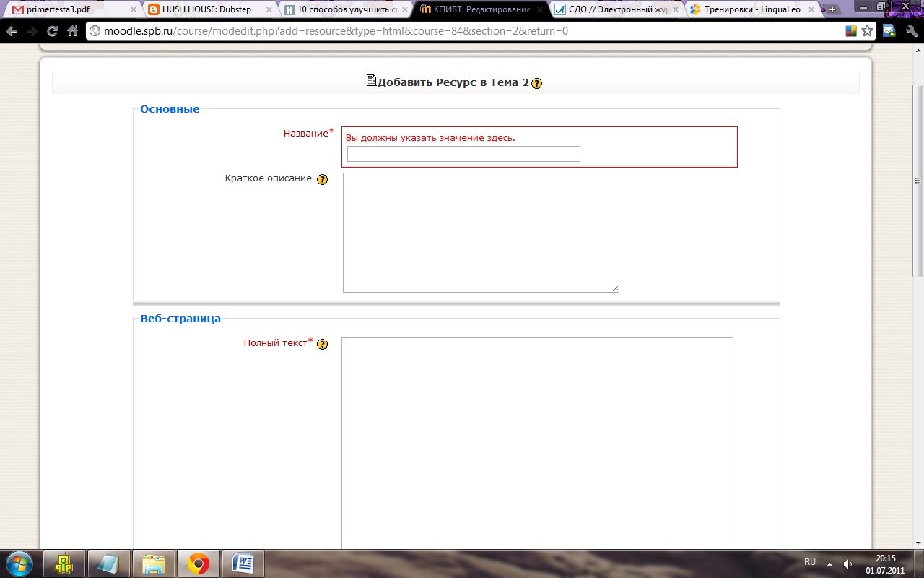Image resolution: width=924 pixels, height=578 pixels.
Task: Click the Добавить Ресурс в Тема 2 heading
Action: 453,82
